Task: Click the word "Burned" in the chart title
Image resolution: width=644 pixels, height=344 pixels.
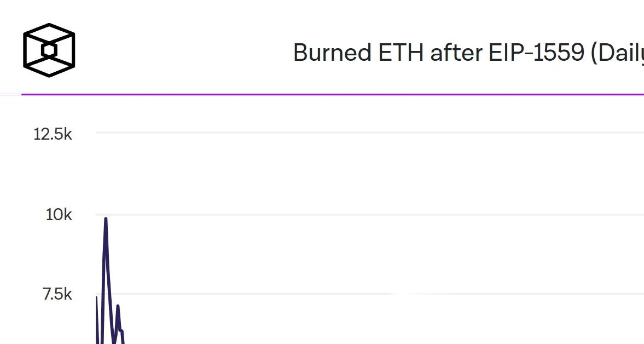Action: click(332, 53)
